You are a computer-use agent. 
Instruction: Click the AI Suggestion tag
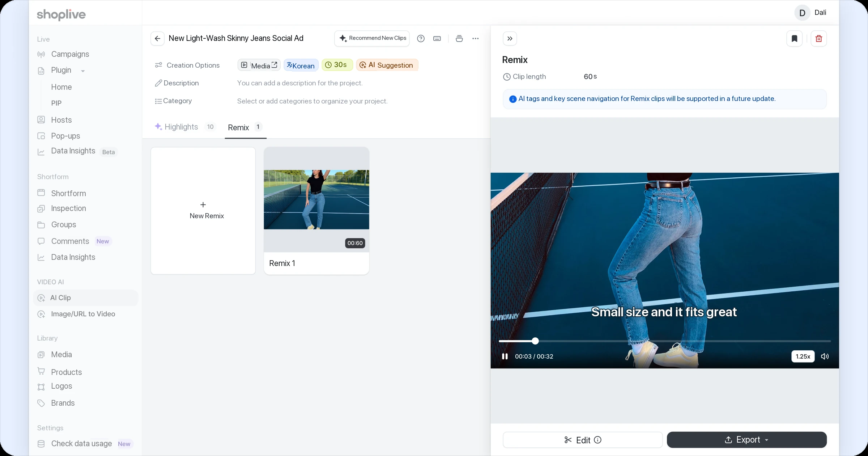[x=387, y=65]
